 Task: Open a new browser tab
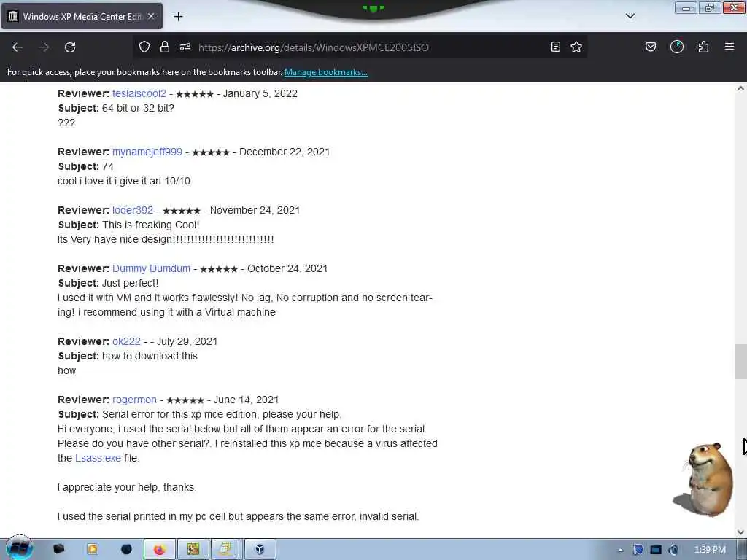(x=178, y=17)
